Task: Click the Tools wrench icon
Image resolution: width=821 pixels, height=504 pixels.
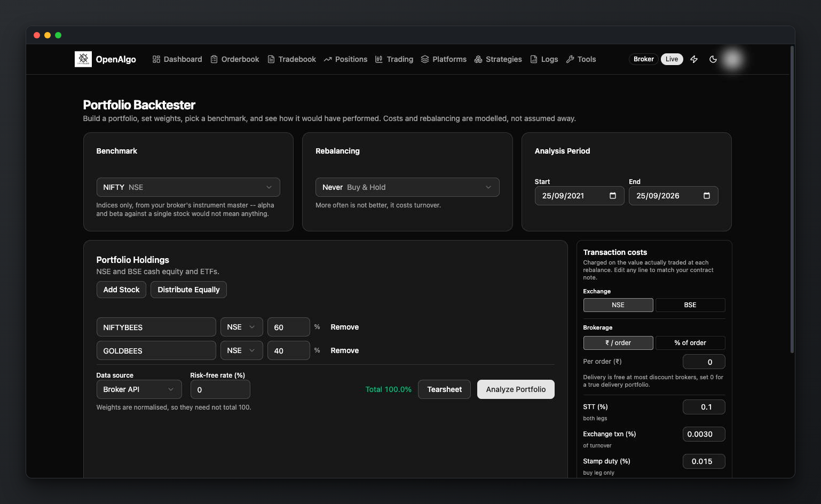Action: click(570, 59)
